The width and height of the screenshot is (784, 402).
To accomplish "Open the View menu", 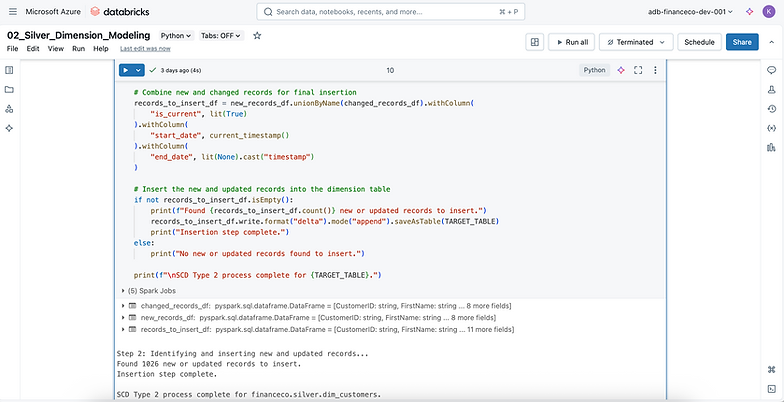I will tap(55, 48).
